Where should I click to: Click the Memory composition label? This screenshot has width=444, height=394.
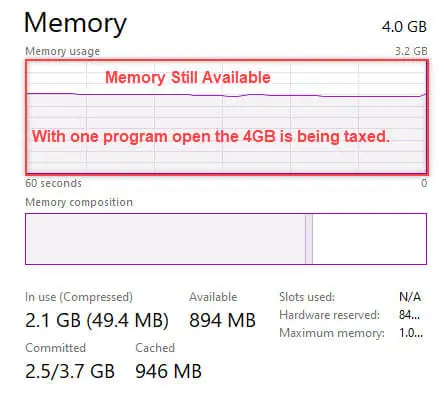click(79, 202)
